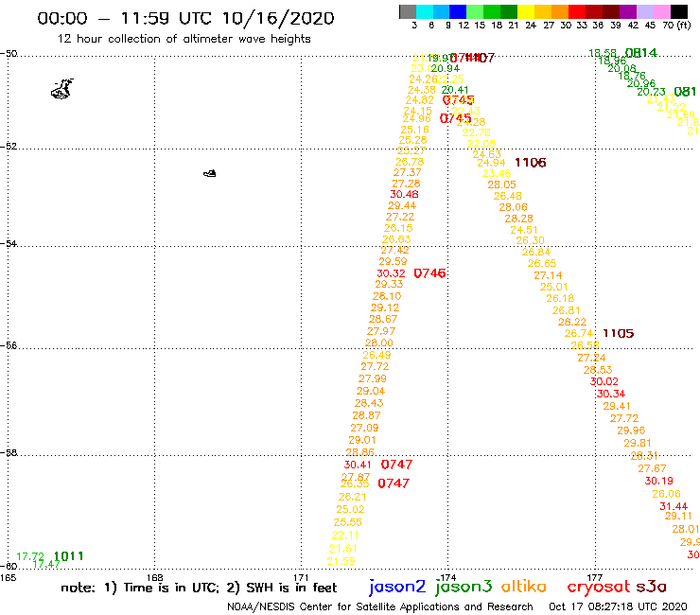Click the NOAA/NESDIS credit line

(380, 606)
